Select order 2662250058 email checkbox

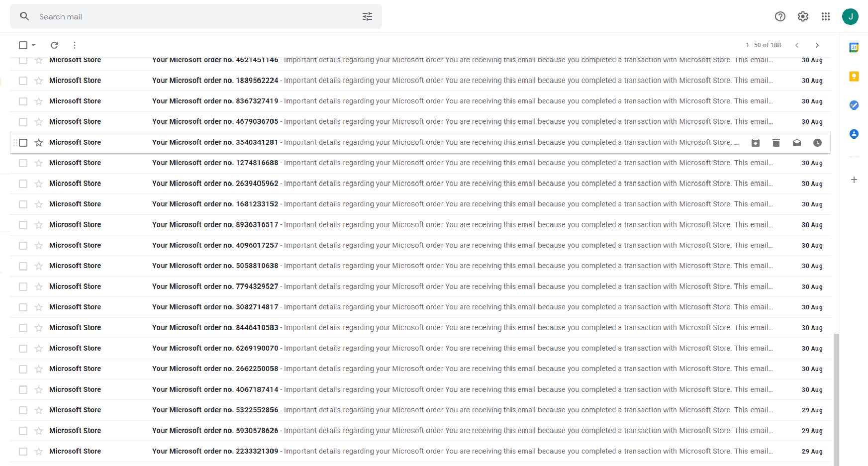tap(23, 369)
